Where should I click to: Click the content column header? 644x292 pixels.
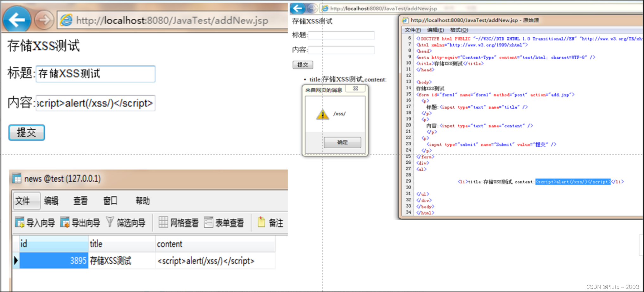tap(215, 244)
